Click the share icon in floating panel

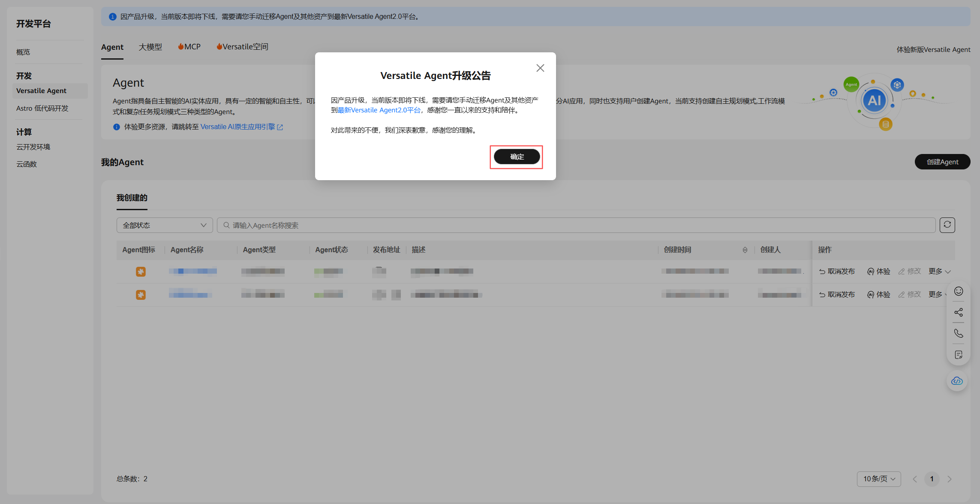[x=959, y=313]
